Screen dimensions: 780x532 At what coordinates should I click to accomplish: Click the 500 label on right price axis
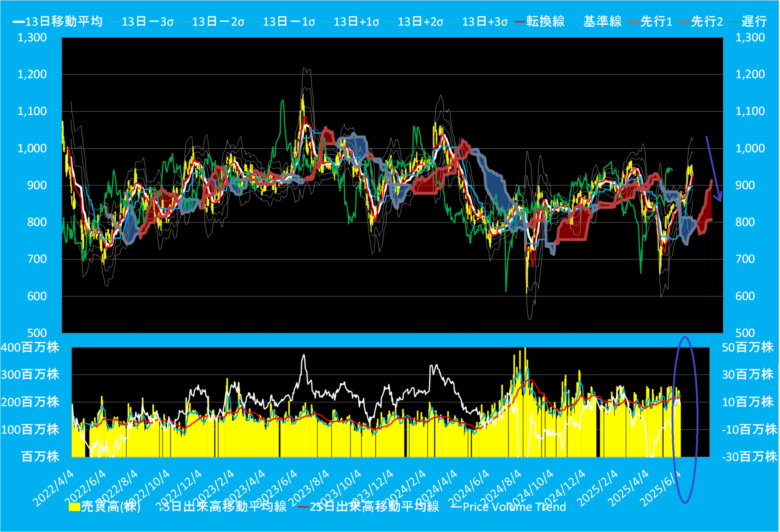(x=745, y=333)
